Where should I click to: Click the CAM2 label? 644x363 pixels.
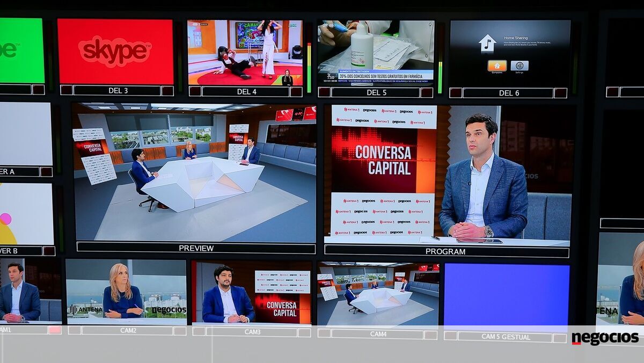click(128, 331)
